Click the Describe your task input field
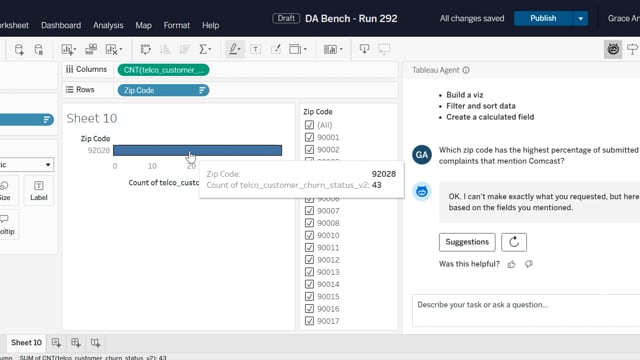 tap(527, 311)
